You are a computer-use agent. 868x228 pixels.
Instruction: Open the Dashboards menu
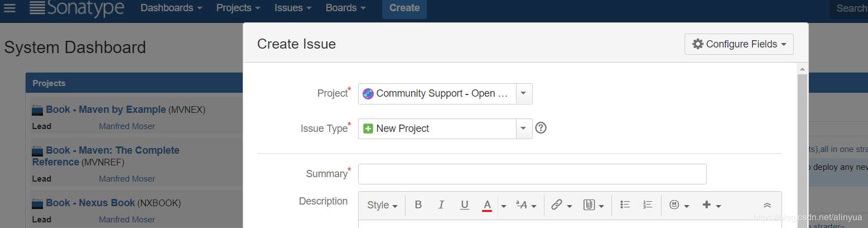coord(171,8)
